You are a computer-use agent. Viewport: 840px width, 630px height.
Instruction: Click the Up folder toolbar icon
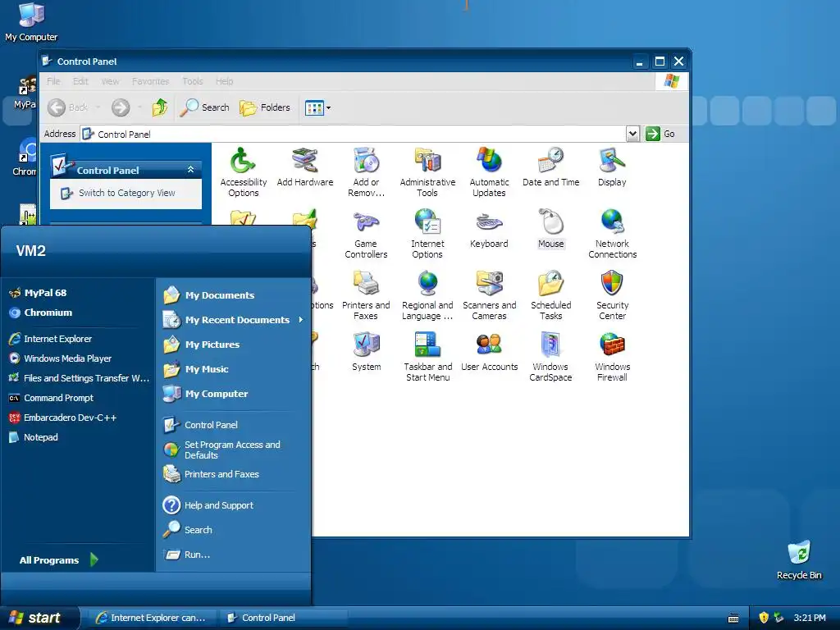160,107
